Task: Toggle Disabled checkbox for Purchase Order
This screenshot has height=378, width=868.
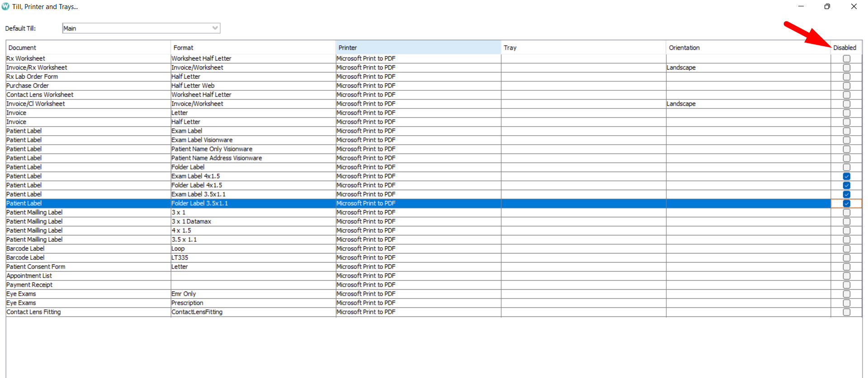Action: tap(847, 86)
